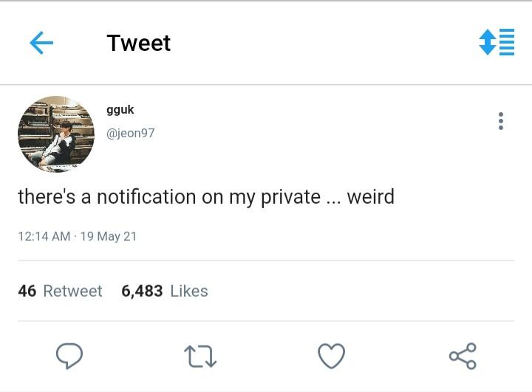Open the three-dot more options menu
The height and width of the screenshot is (392, 532).
[x=501, y=121]
